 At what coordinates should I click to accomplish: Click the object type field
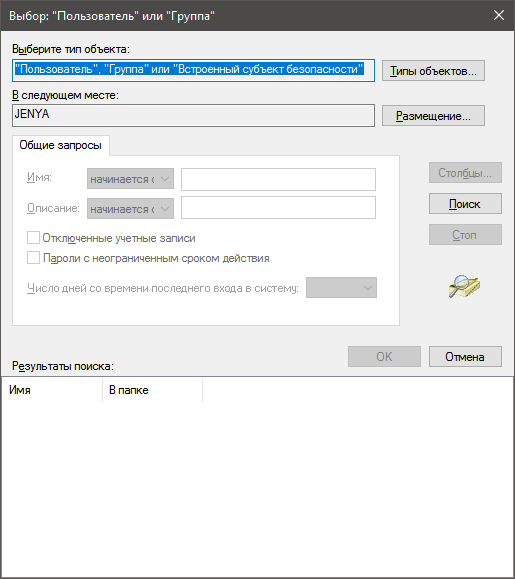pyautogui.click(x=193, y=70)
